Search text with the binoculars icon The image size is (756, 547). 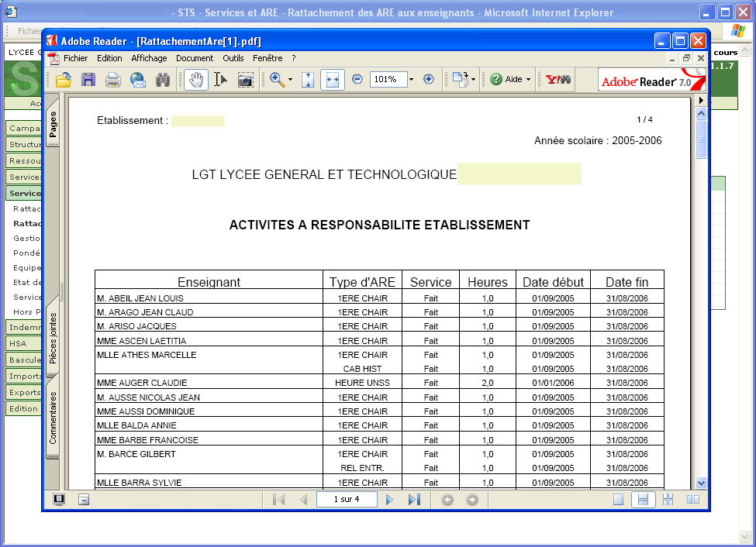[x=163, y=80]
